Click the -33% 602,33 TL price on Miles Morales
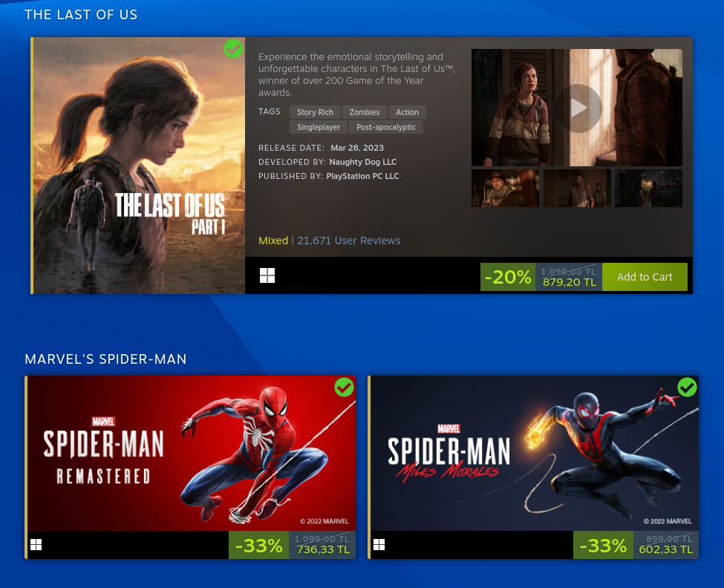Viewport: 724px width, 588px height. (636, 545)
